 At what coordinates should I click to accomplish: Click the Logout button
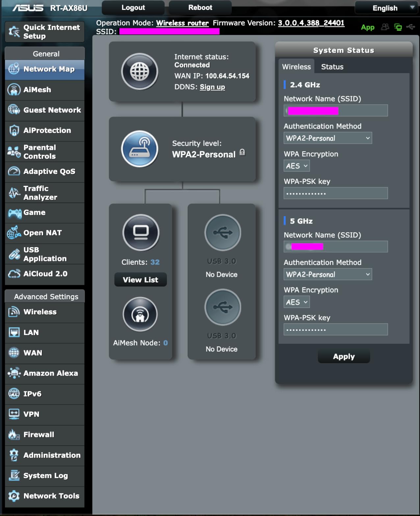pos(133,8)
